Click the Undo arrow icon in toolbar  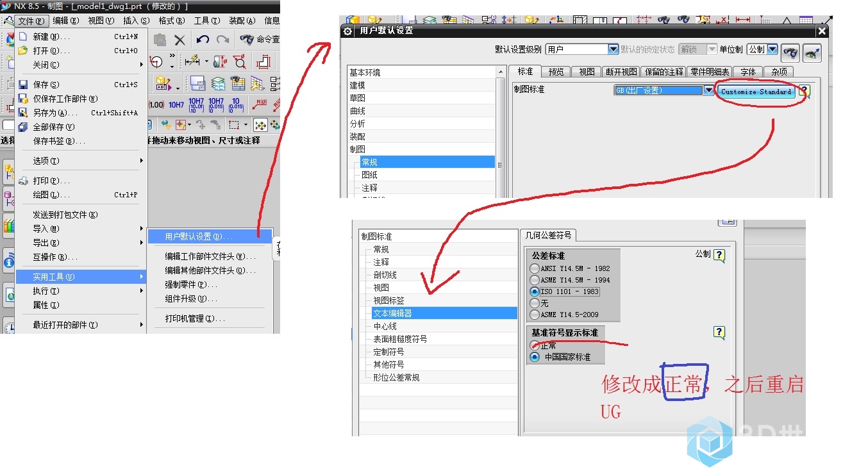203,40
